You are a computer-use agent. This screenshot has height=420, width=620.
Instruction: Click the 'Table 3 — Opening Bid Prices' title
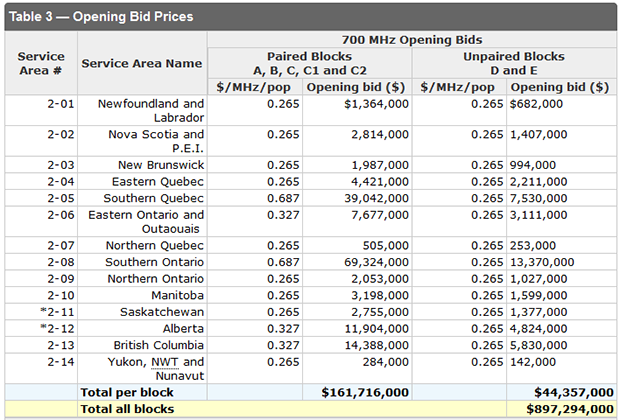(x=101, y=17)
